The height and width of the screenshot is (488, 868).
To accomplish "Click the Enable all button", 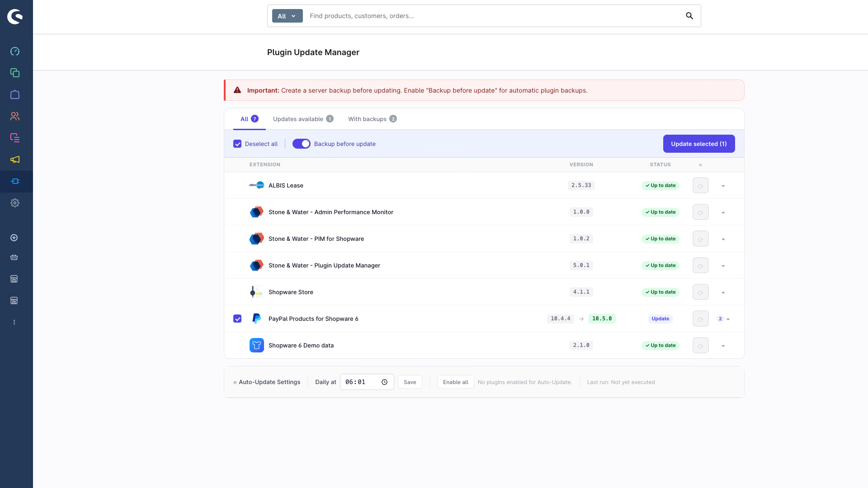I will click(x=456, y=382).
